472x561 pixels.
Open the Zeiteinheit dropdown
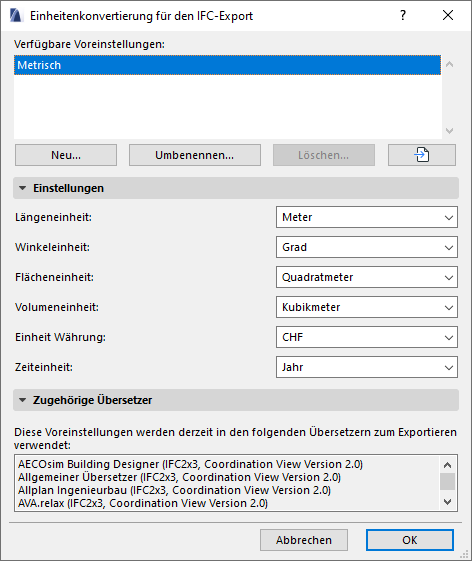tap(367, 367)
